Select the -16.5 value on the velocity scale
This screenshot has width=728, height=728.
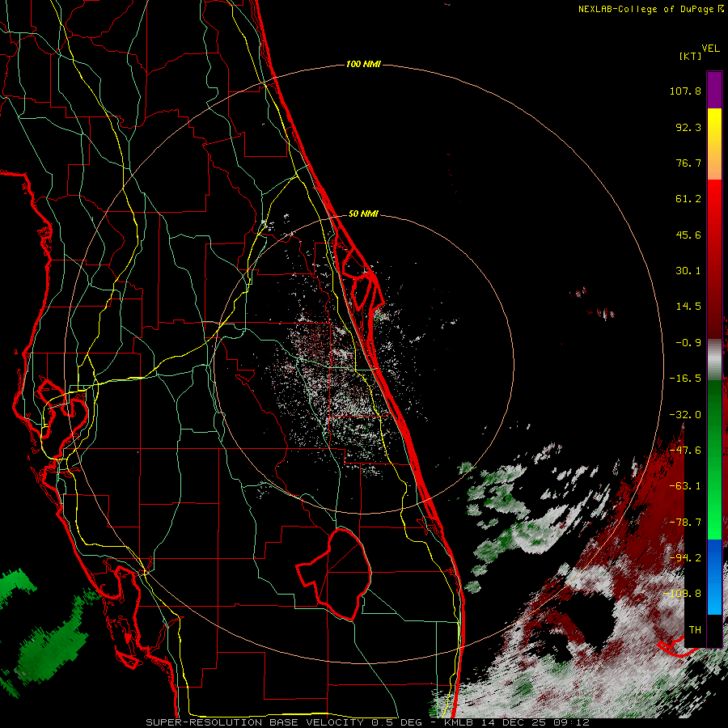pyautogui.click(x=685, y=379)
